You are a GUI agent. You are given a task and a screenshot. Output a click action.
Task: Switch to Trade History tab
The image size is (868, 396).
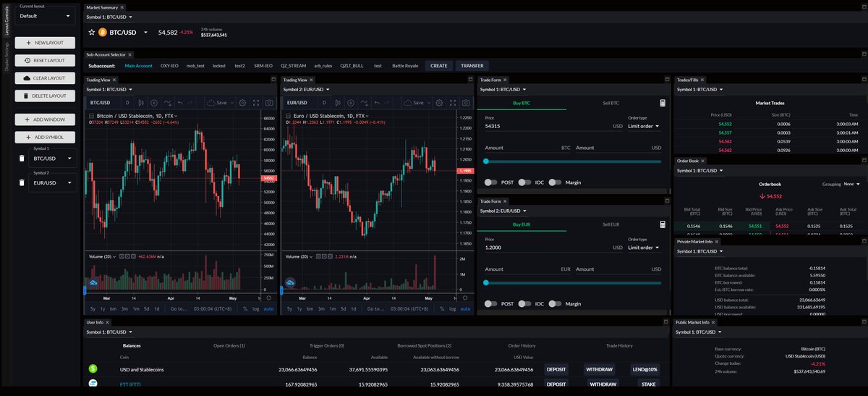[619, 345]
